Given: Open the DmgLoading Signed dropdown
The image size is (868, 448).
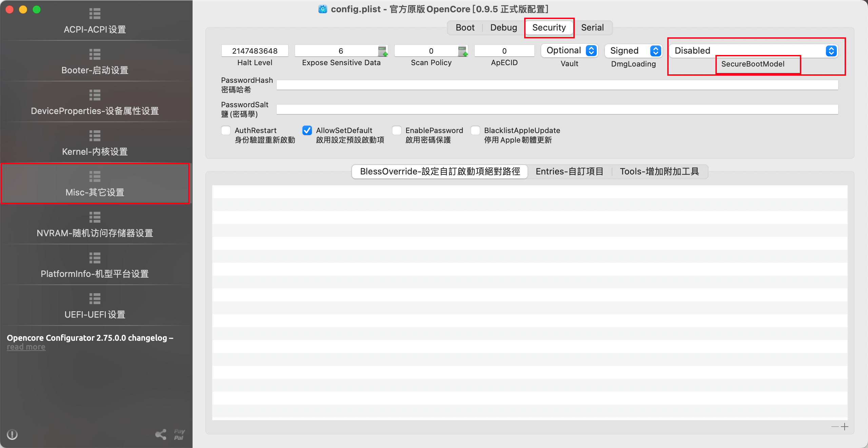Looking at the screenshot, I should (633, 51).
